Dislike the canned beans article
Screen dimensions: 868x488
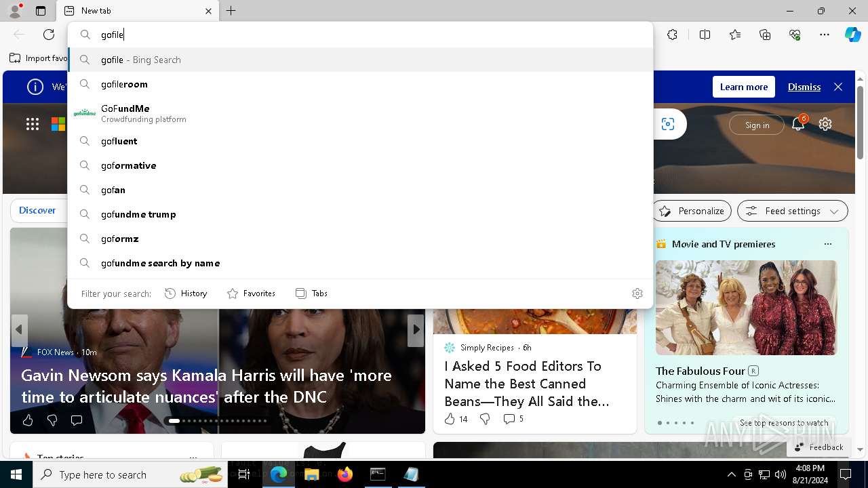(485, 419)
